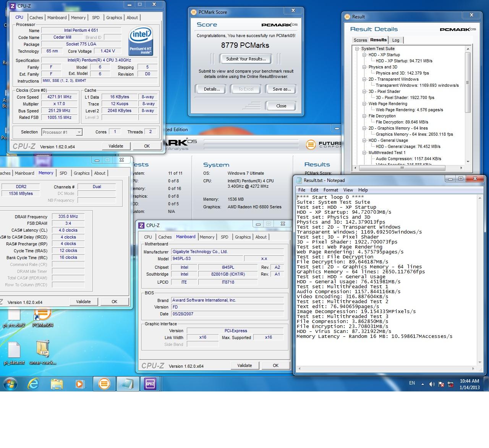Open the Notepad Help menu
Viewport: 489px width, 448px height.
363,190
